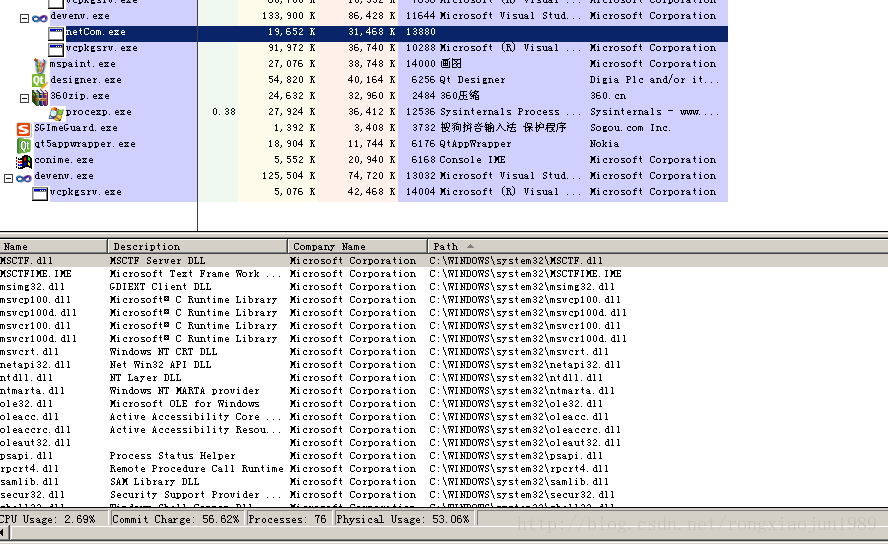Click the 360.cn company cell
The image size is (888, 544).
608,96
